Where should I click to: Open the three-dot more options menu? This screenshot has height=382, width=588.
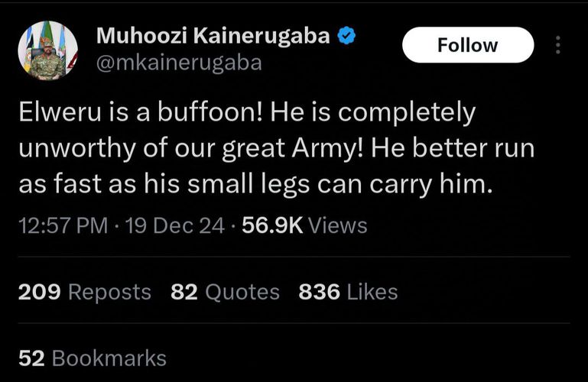click(558, 46)
